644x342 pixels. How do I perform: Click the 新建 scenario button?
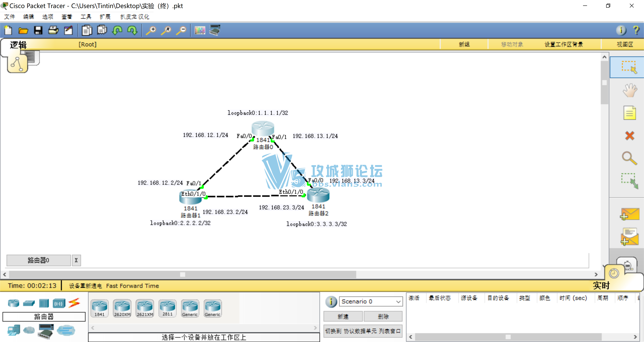tap(343, 316)
